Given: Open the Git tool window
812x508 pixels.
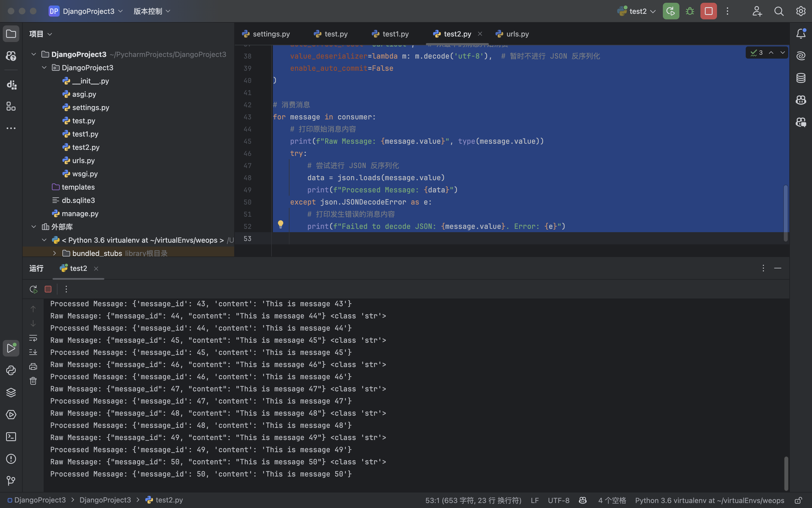Looking at the screenshot, I should [x=11, y=481].
